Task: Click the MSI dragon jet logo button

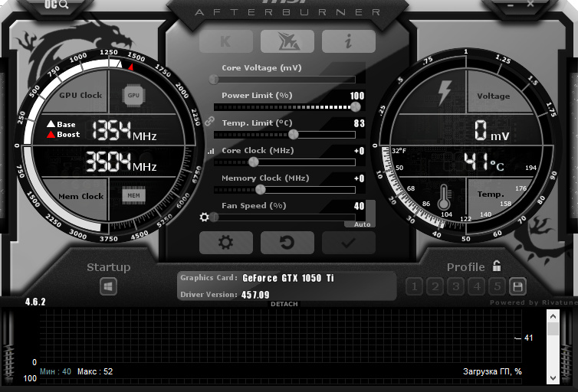Action: pos(287,41)
